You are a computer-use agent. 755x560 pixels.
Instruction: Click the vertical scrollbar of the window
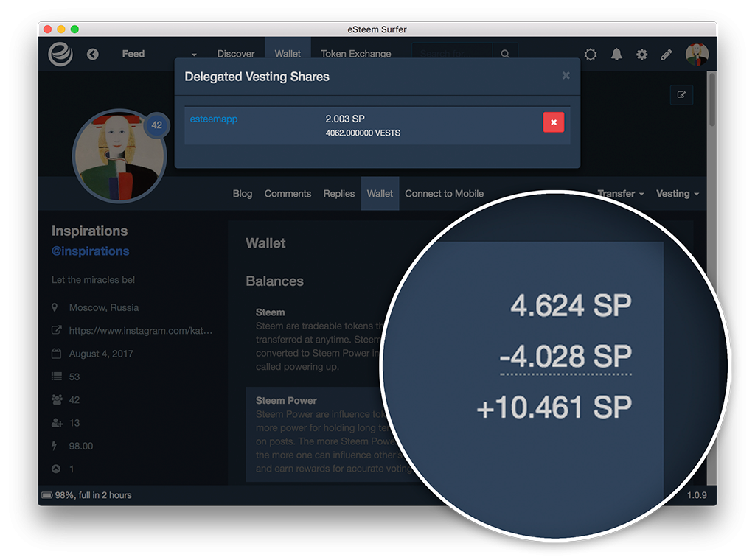pos(712,99)
